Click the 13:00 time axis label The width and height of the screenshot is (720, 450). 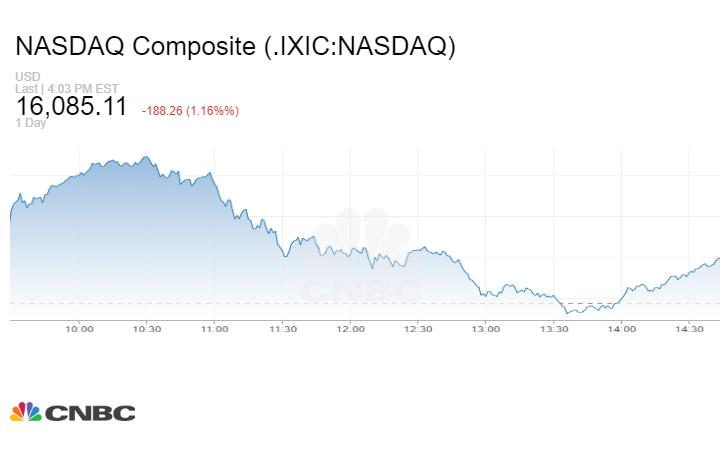[486, 328]
